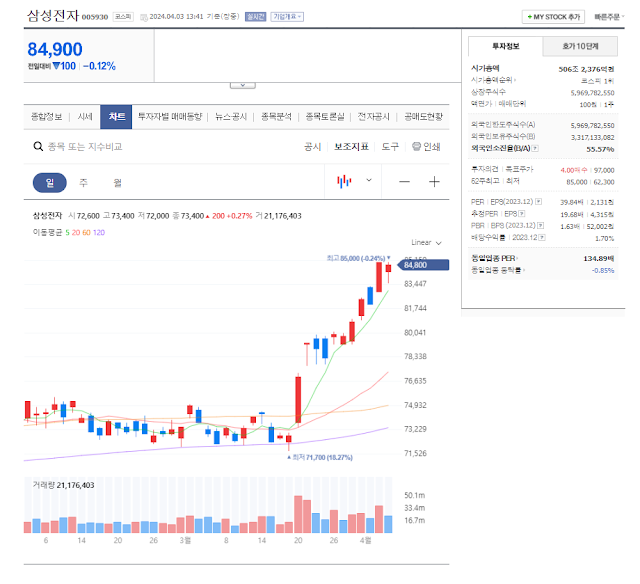
Task: Click the clock icon before the timestamp
Action: click(144, 17)
